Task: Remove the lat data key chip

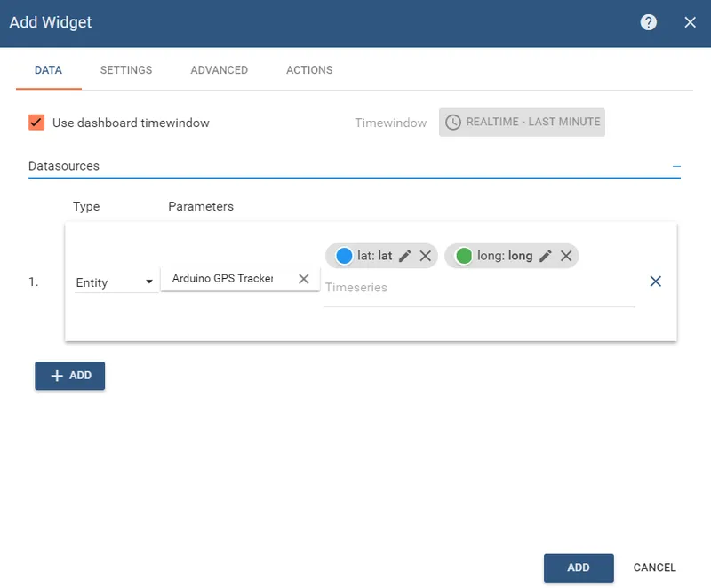Action: click(426, 256)
